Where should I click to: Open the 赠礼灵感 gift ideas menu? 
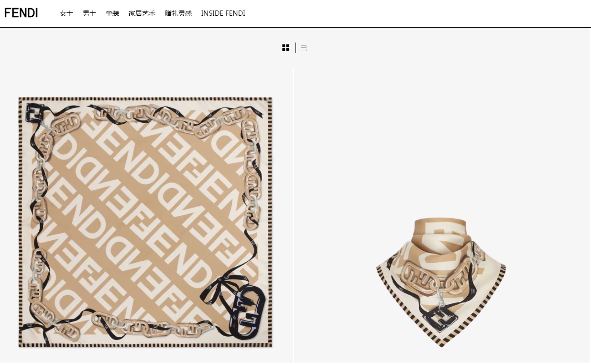tap(178, 13)
